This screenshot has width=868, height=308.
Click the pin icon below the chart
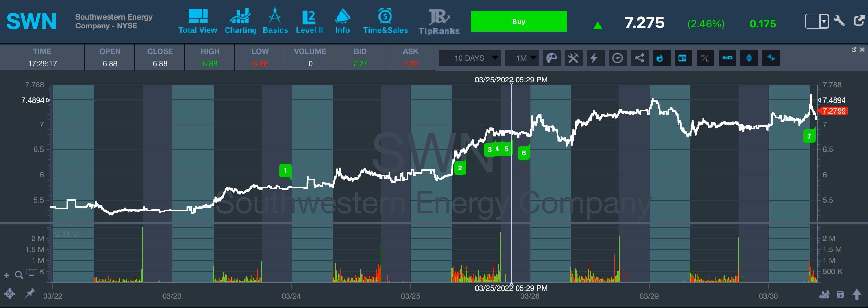pyautogui.click(x=29, y=293)
